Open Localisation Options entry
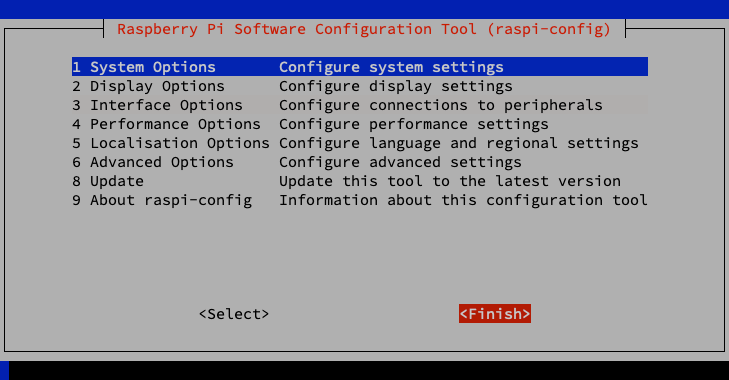Screen dimensions: 729x380 click(360, 143)
